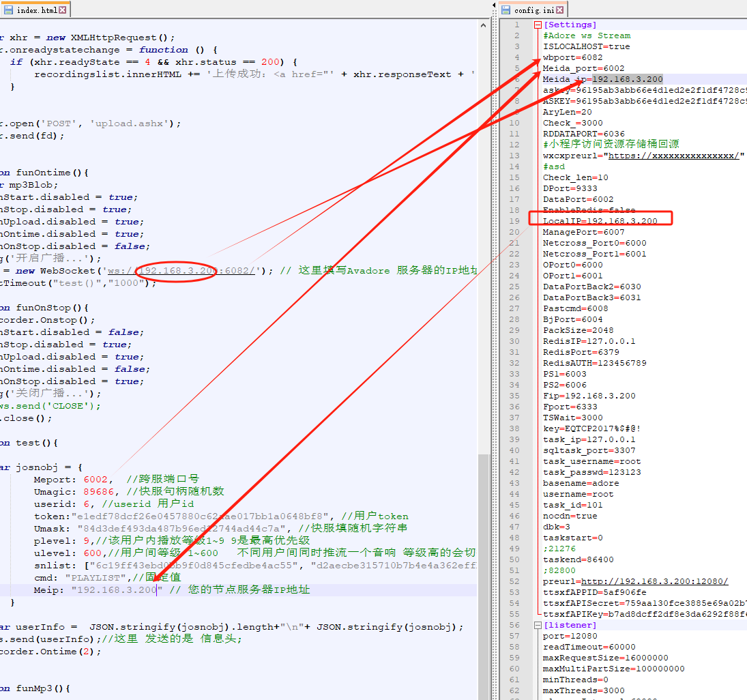Open the wxcxpreurl https link

[673, 156]
